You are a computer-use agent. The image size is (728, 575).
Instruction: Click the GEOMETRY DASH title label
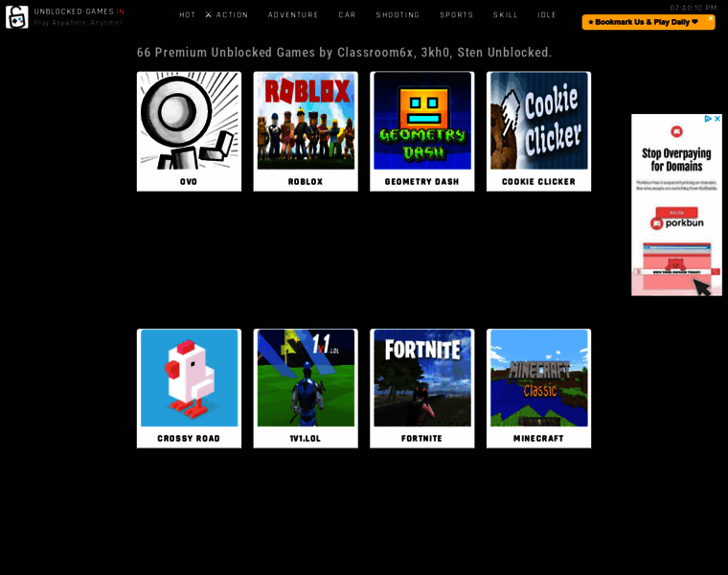tap(421, 181)
